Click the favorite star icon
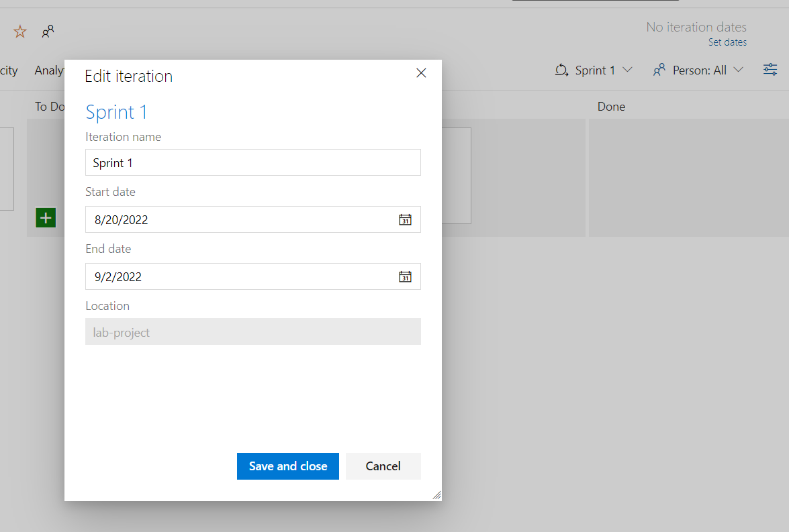The image size is (789, 532). pos(20,32)
